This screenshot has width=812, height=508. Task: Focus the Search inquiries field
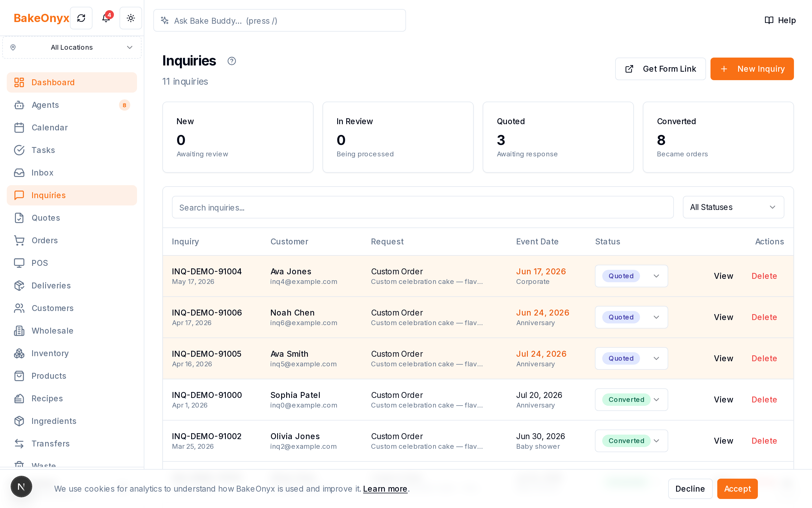pos(423,207)
